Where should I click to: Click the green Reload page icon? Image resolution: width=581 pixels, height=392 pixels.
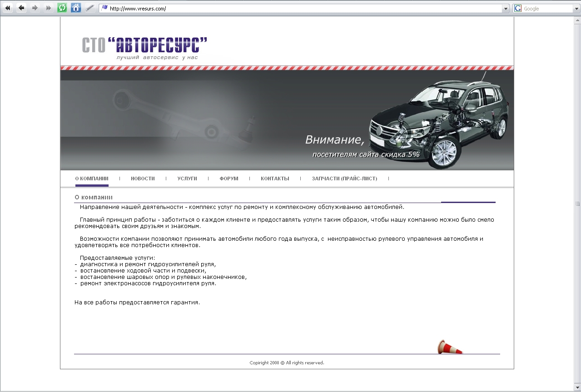coord(62,8)
